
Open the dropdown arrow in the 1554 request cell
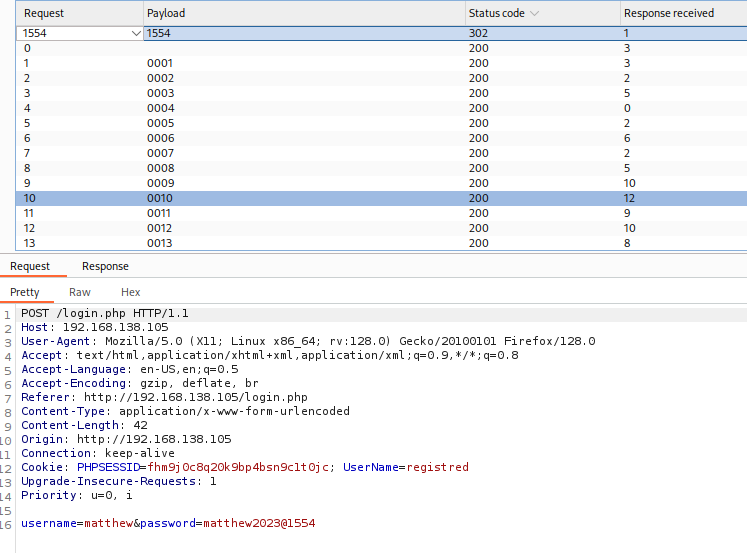point(136,33)
